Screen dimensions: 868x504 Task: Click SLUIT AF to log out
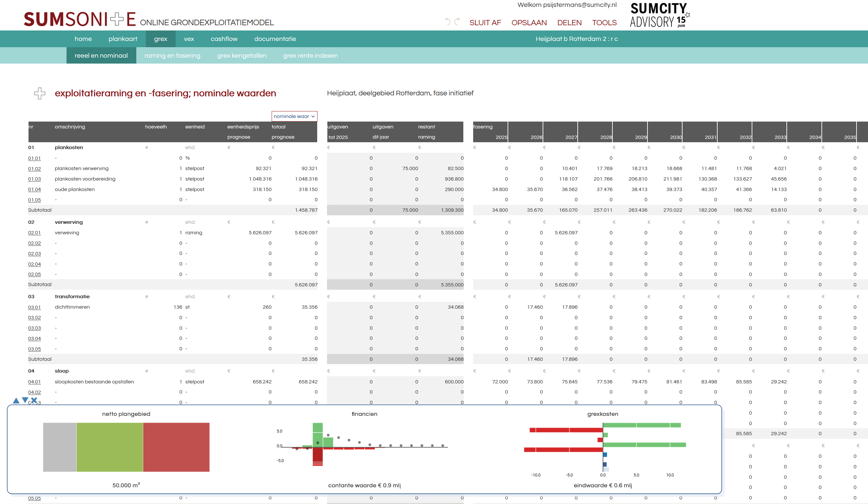(485, 23)
